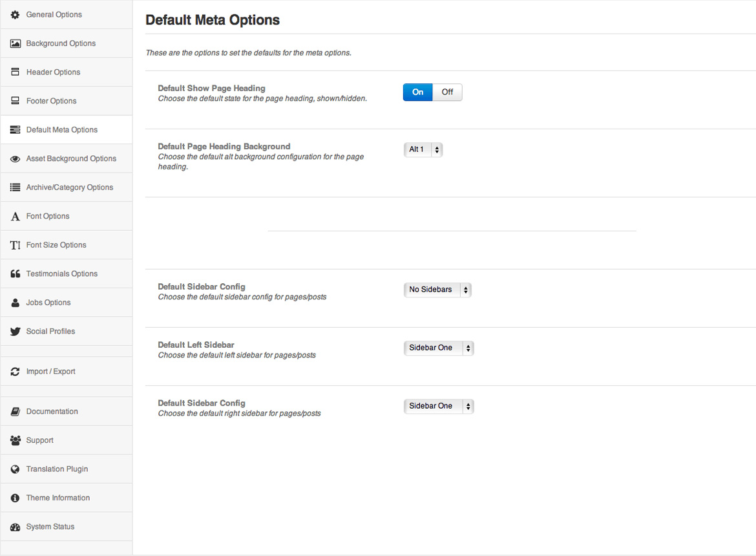Screen dimensions: 756x556
Task: Open the Default Page Heading Background dropdown
Action: click(x=423, y=150)
